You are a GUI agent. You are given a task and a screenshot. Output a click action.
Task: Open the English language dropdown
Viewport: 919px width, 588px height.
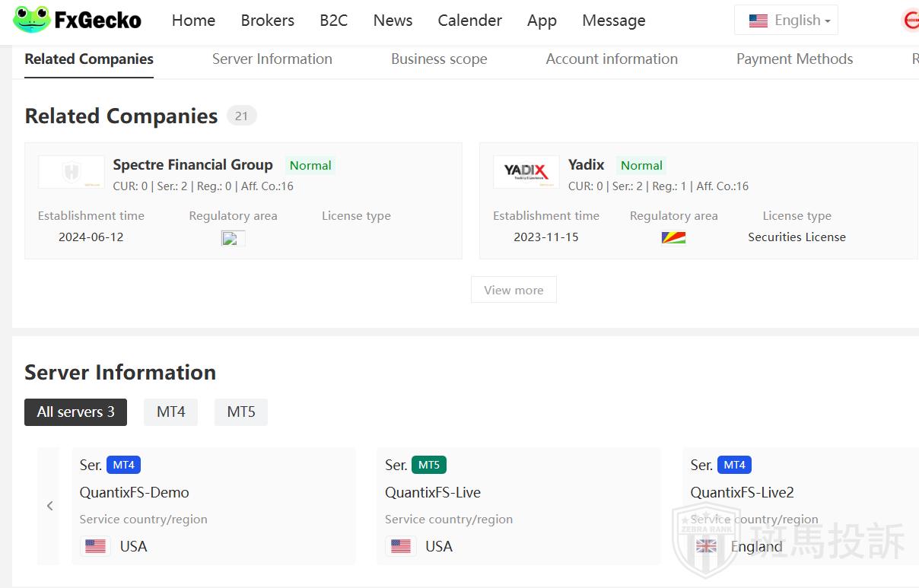786,21
